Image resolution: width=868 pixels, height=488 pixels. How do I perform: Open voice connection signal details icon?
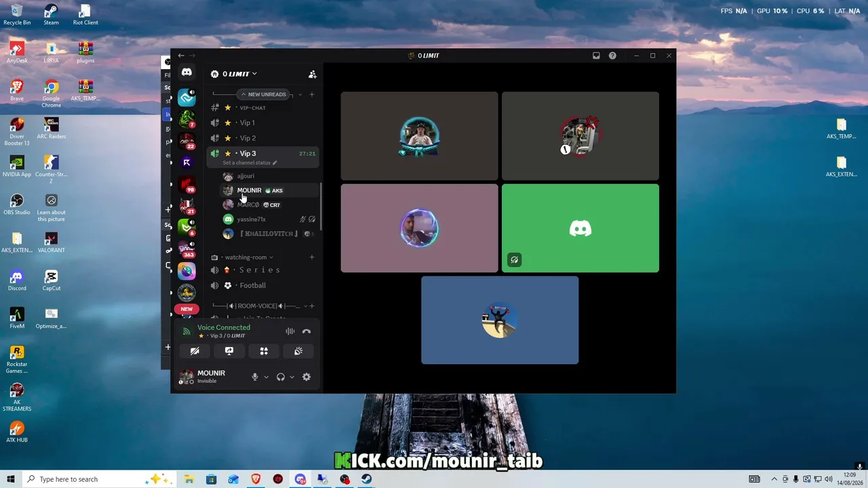[x=186, y=331]
